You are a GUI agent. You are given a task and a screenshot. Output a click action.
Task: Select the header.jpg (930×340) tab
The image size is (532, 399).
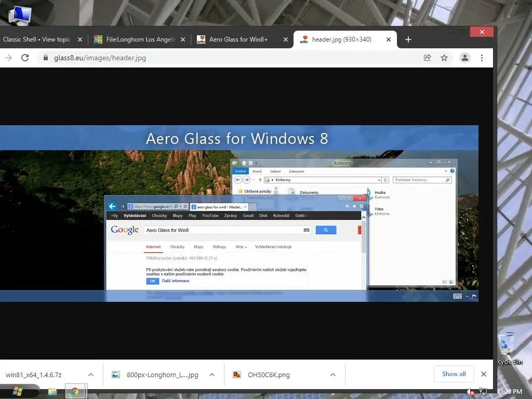(x=341, y=39)
